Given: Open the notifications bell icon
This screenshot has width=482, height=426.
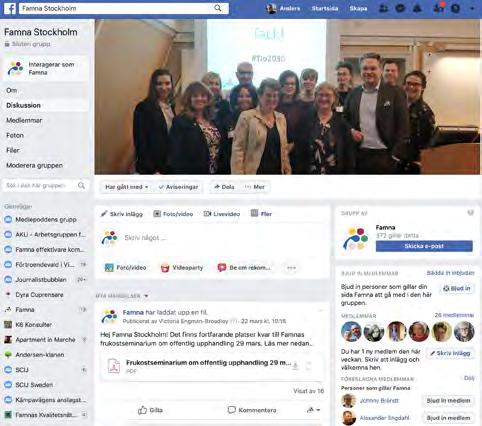Looking at the screenshot, I should (417, 8).
